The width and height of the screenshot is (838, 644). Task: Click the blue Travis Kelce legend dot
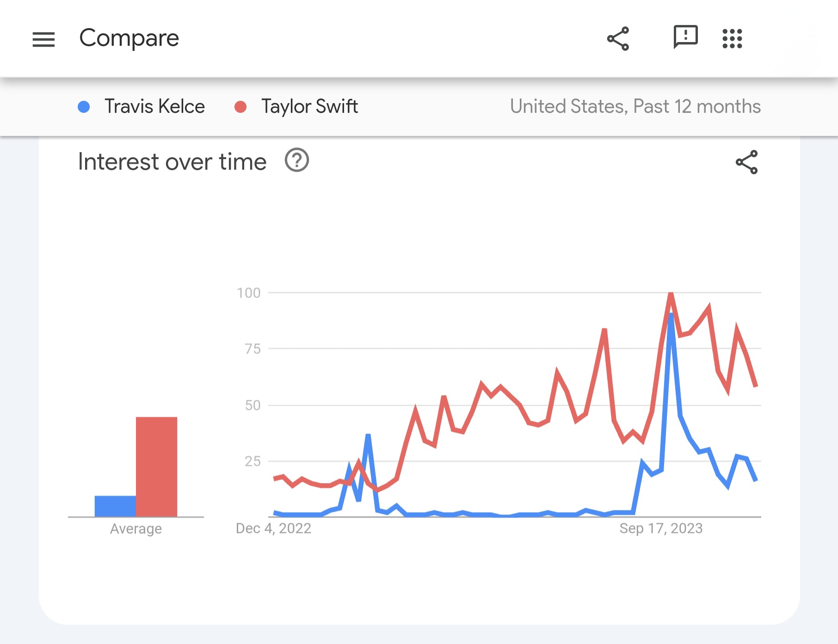[84, 107]
